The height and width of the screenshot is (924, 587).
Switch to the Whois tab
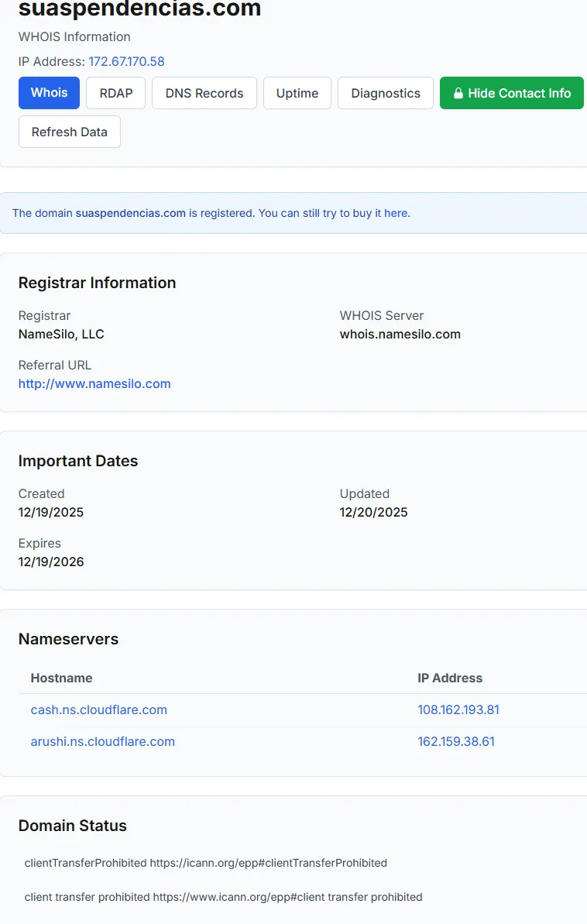coord(49,93)
